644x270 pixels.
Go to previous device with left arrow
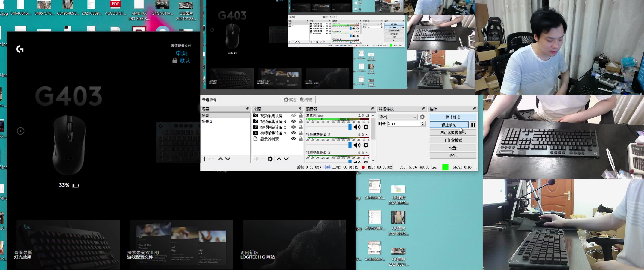pos(21,131)
